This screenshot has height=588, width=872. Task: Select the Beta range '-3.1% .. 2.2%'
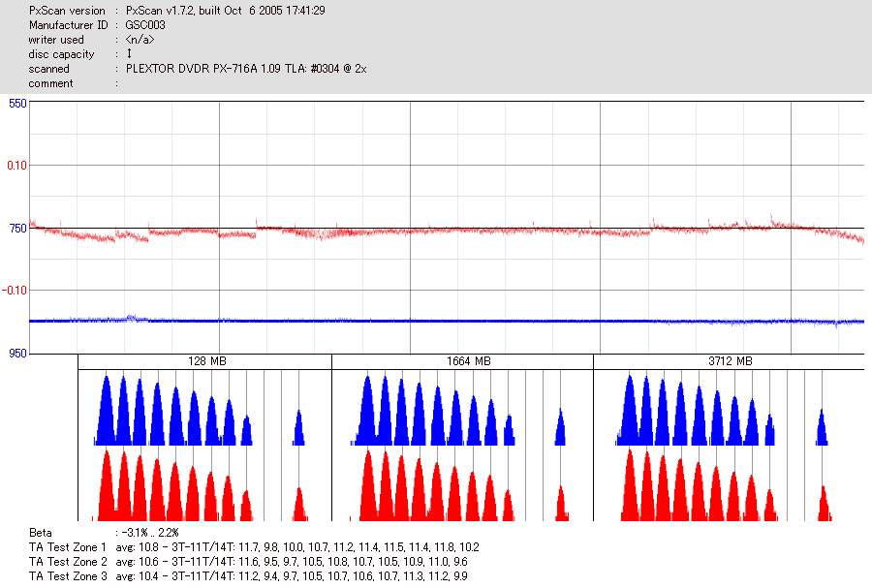click(x=149, y=533)
